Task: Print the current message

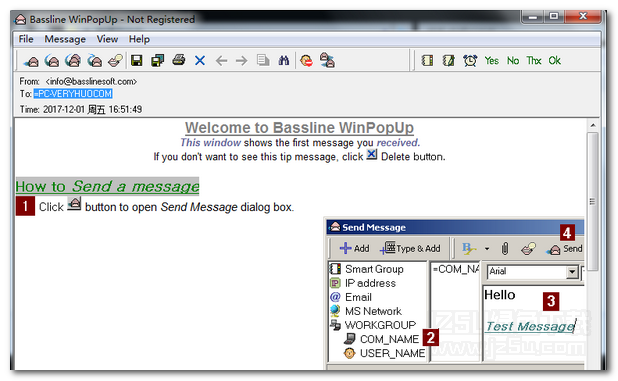Action: coord(179,60)
